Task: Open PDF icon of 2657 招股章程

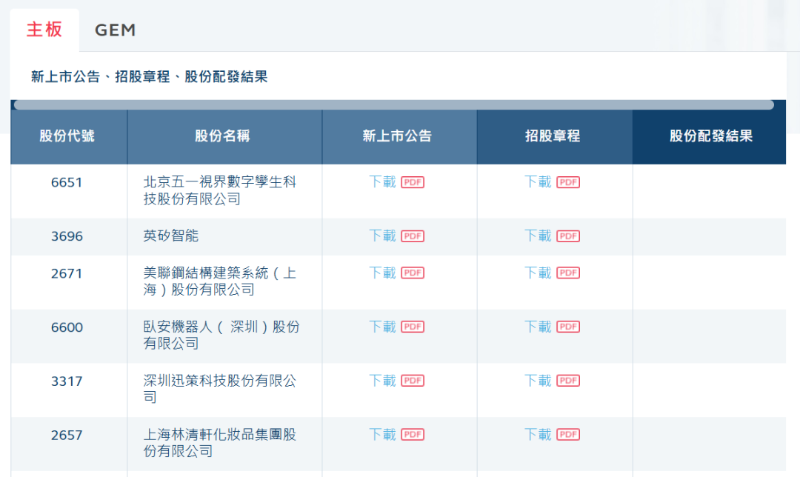Action: 568,435
